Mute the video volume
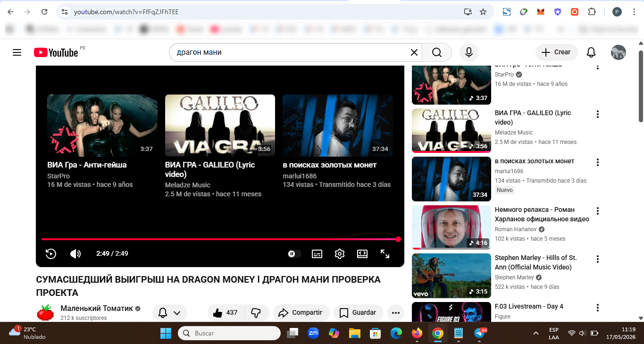 pos(75,254)
